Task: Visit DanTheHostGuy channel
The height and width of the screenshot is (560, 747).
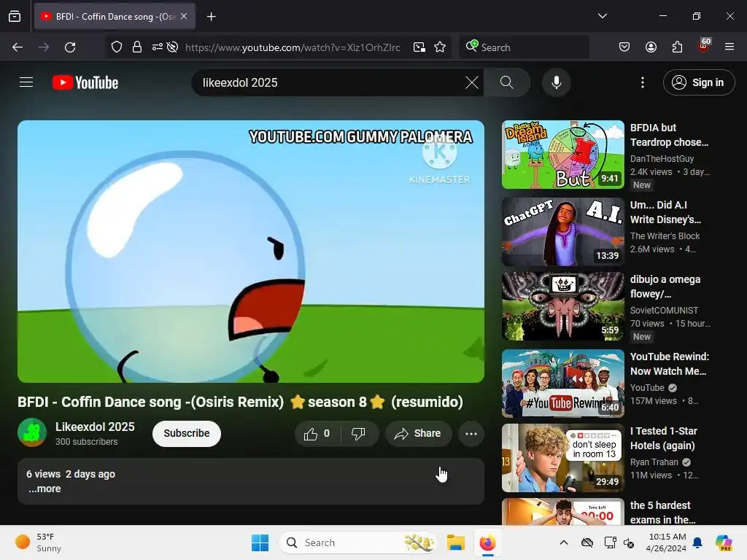Action: click(662, 158)
